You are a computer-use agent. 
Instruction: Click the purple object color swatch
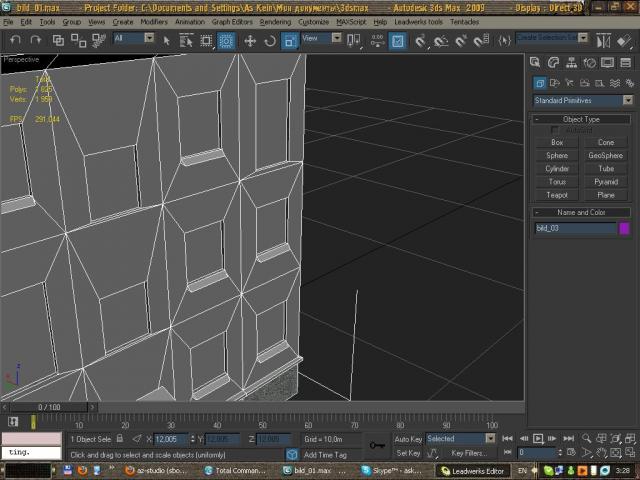coord(625,228)
